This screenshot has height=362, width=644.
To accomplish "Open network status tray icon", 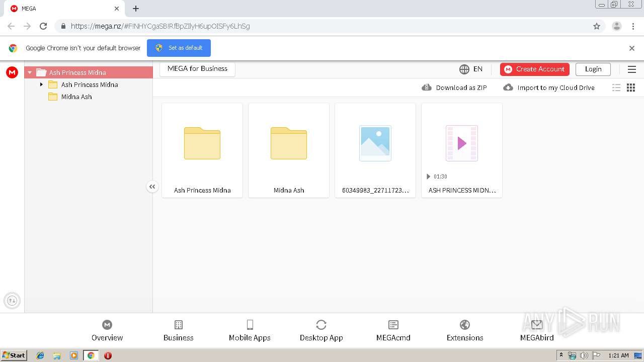I will tap(572, 355).
